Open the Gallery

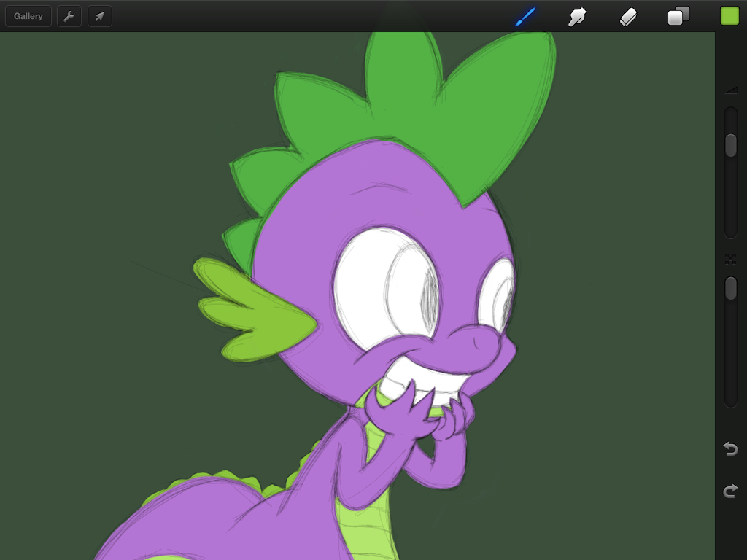[28, 16]
